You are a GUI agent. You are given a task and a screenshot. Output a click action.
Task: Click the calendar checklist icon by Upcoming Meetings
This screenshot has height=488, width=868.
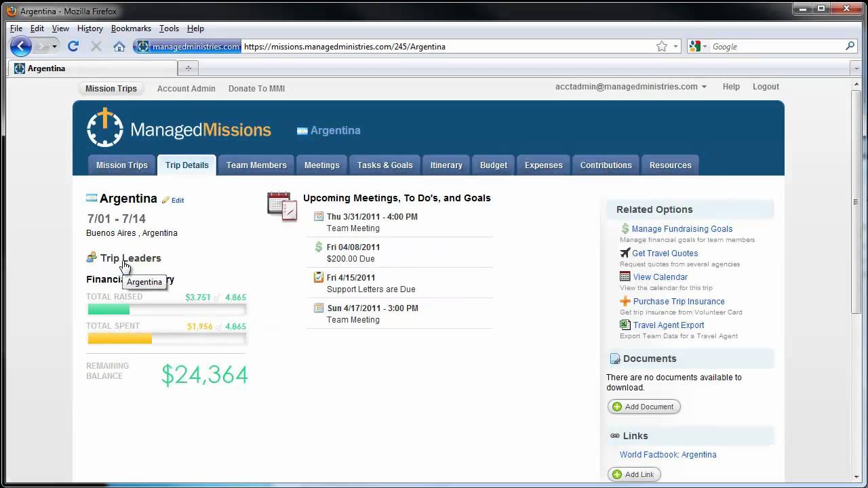282,206
